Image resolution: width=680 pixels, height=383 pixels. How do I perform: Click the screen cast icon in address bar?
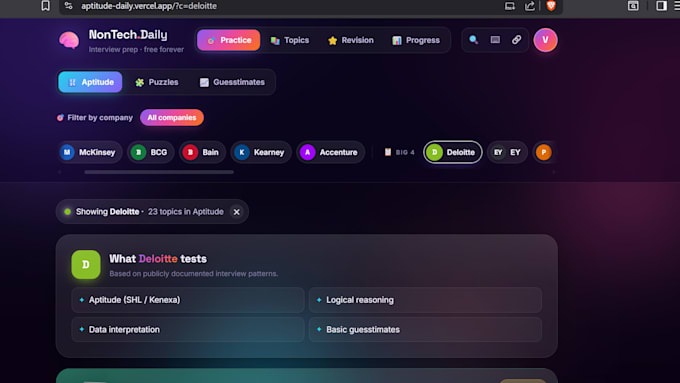(510, 6)
